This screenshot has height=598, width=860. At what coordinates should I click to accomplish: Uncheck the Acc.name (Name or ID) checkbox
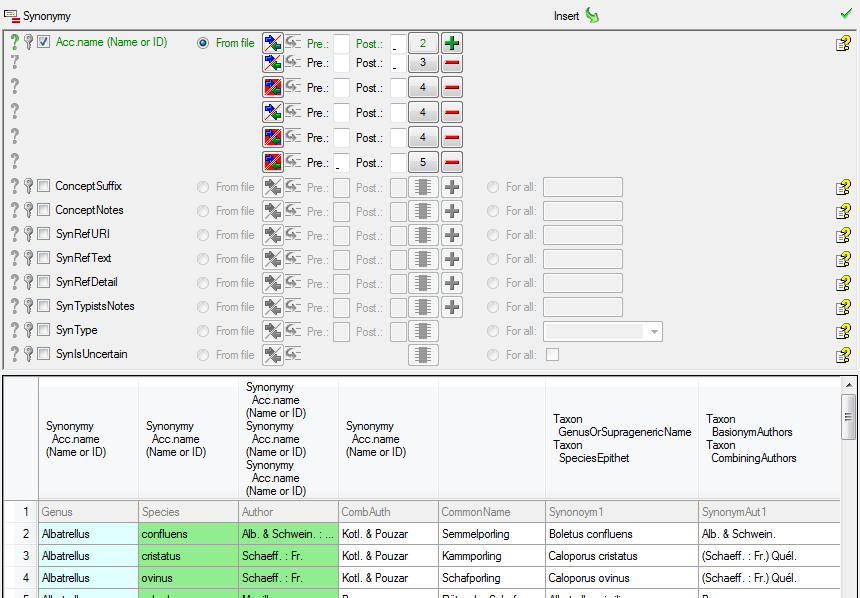(x=44, y=43)
